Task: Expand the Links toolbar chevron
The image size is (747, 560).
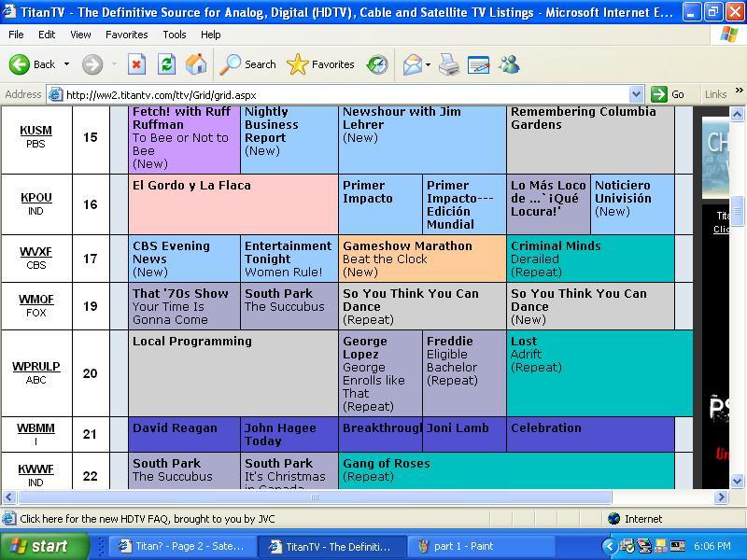Action: click(739, 90)
